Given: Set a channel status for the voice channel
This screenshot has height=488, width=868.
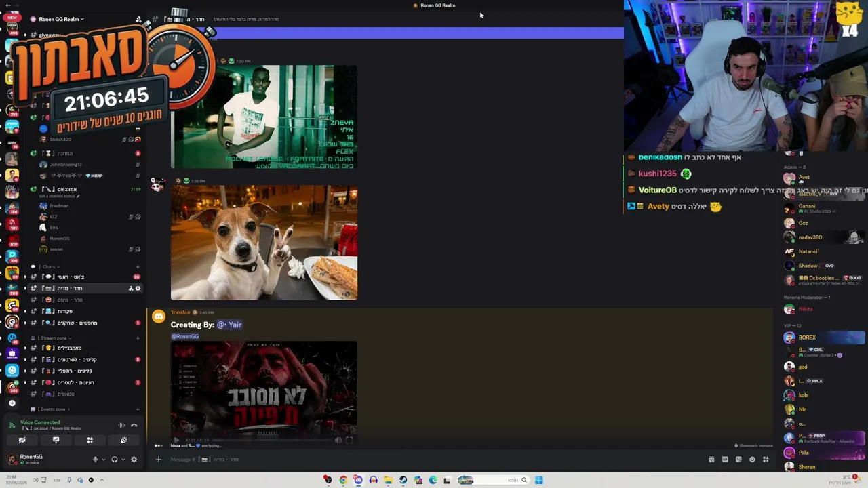Looking at the screenshot, I should coord(60,197).
